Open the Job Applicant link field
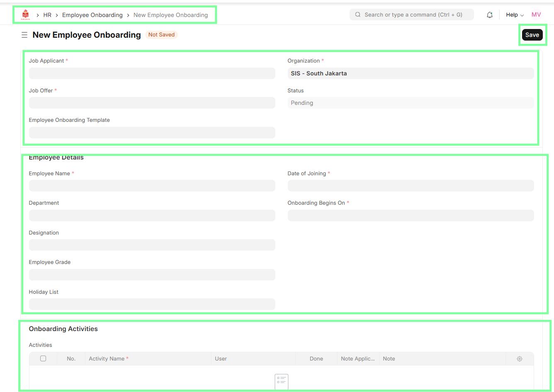The width and height of the screenshot is (554, 392). [x=152, y=73]
